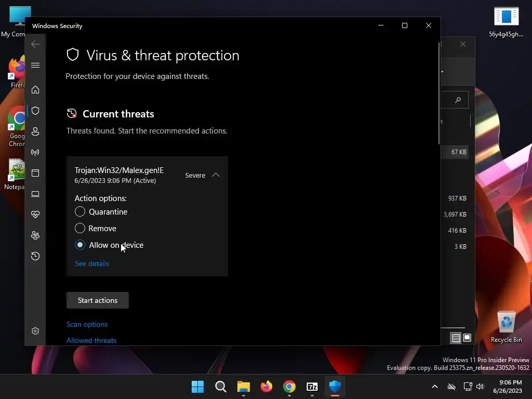This screenshot has width=532, height=399.
Task: Launch Google Chrome from the taskbar
Action: click(289, 387)
